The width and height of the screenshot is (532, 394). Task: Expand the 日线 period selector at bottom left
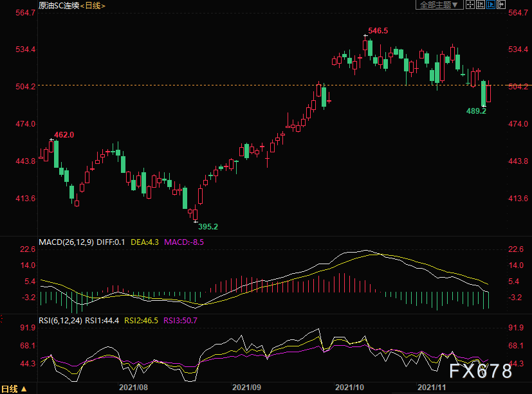click(14, 389)
